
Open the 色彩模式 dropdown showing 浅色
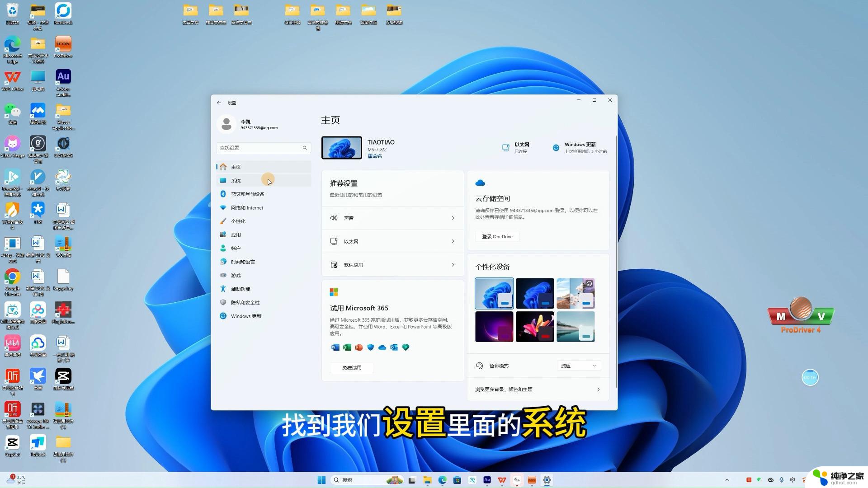pyautogui.click(x=579, y=366)
